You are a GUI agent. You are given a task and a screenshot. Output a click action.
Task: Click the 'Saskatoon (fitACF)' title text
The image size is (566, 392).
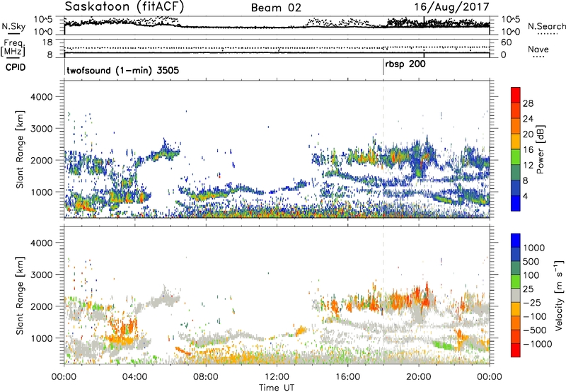125,7
